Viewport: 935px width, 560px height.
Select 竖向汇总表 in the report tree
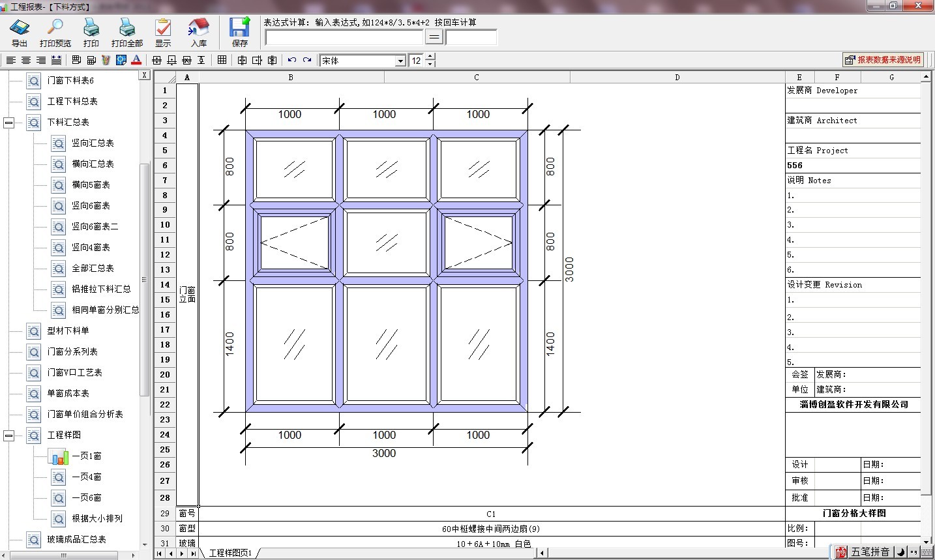coord(93,143)
